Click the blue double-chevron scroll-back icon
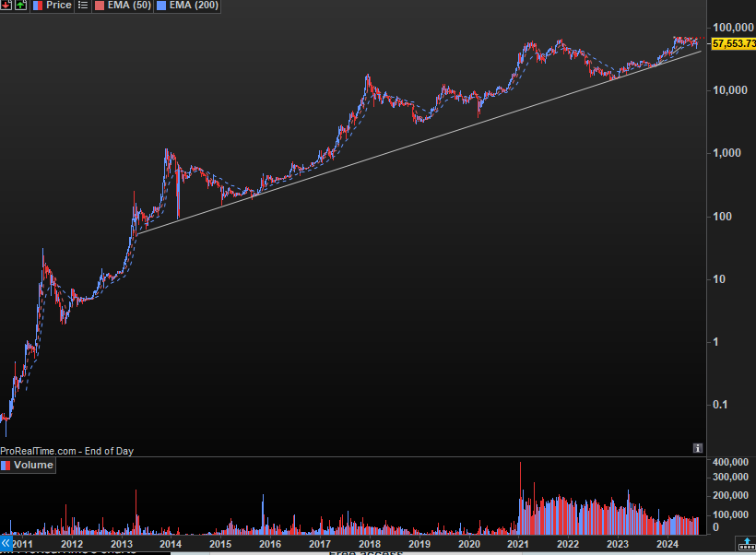Image resolution: width=756 pixels, height=555 pixels. click(6, 543)
